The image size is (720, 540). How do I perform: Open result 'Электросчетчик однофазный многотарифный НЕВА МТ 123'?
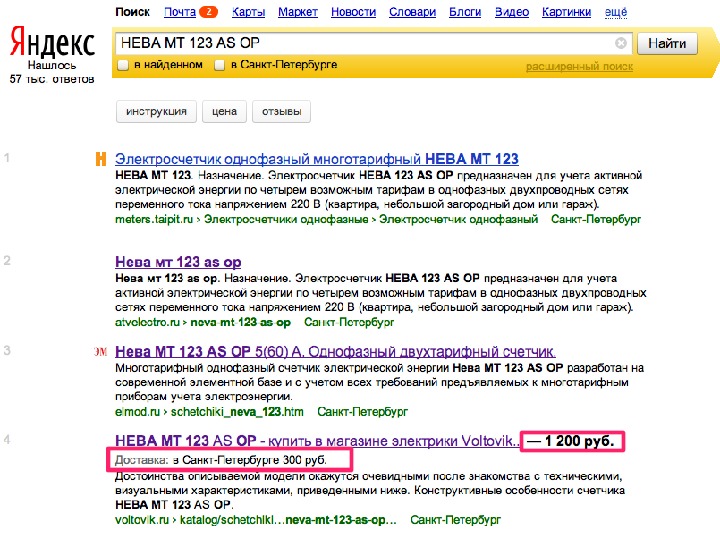coord(317,159)
